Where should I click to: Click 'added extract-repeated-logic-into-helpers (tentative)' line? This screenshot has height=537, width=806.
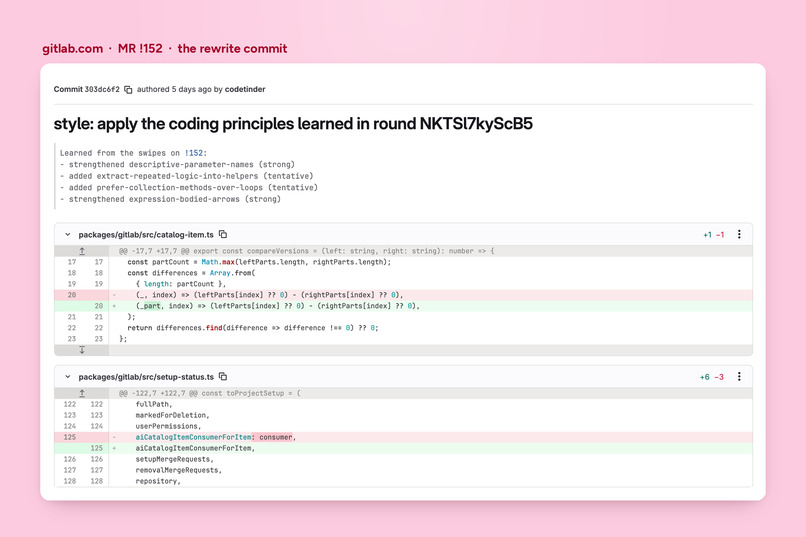tap(187, 176)
